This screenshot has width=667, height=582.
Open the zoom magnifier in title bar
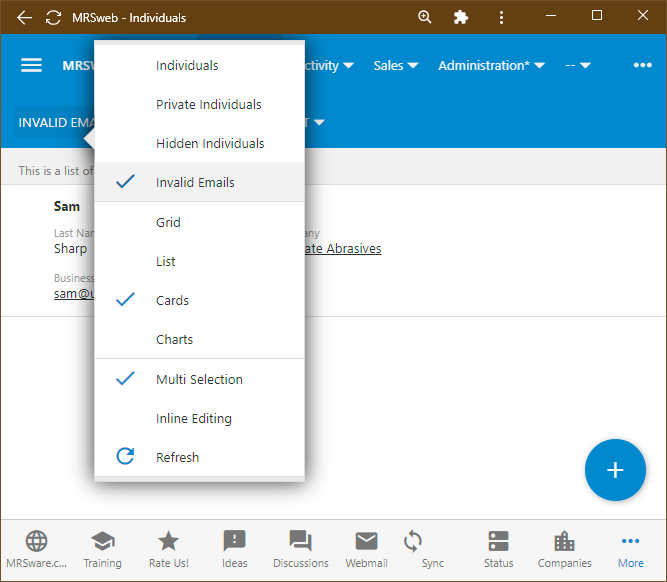[425, 17]
